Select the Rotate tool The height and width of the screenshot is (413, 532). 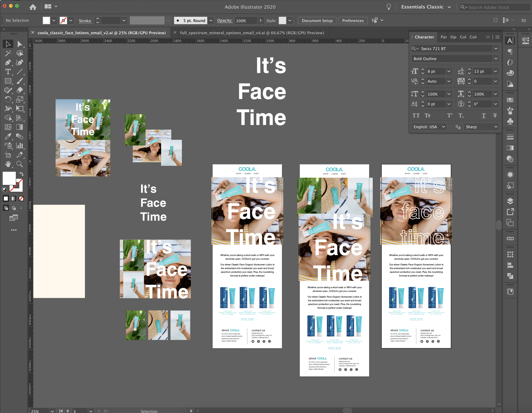(8, 99)
